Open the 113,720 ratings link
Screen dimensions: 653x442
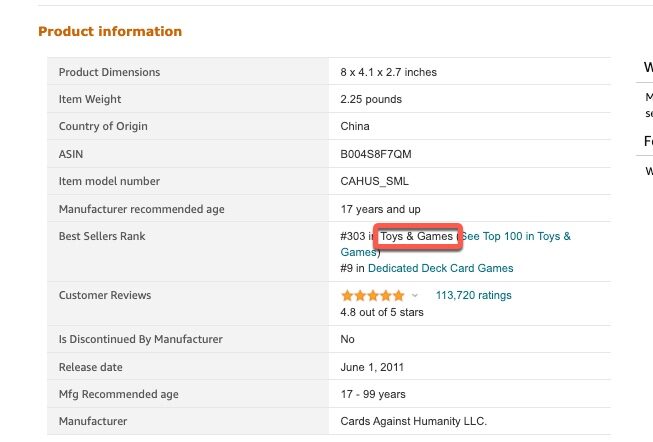[x=473, y=296]
